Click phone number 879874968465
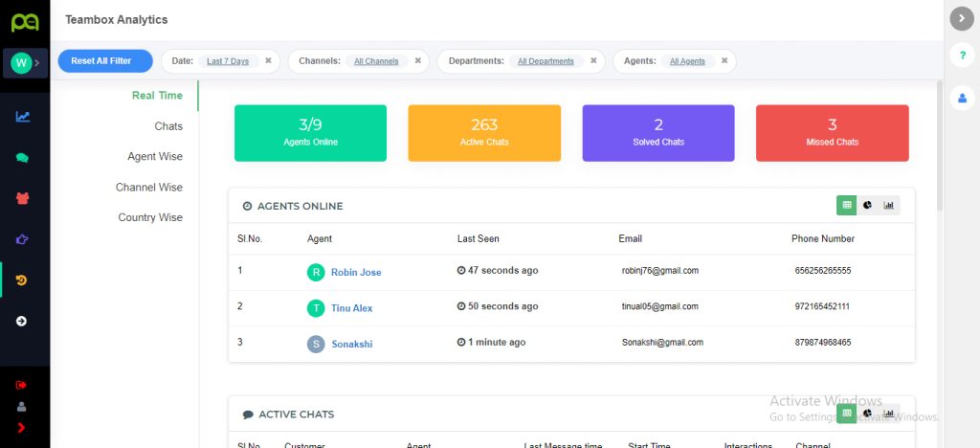This screenshot has height=448, width=980. click(x=823, y=343)
